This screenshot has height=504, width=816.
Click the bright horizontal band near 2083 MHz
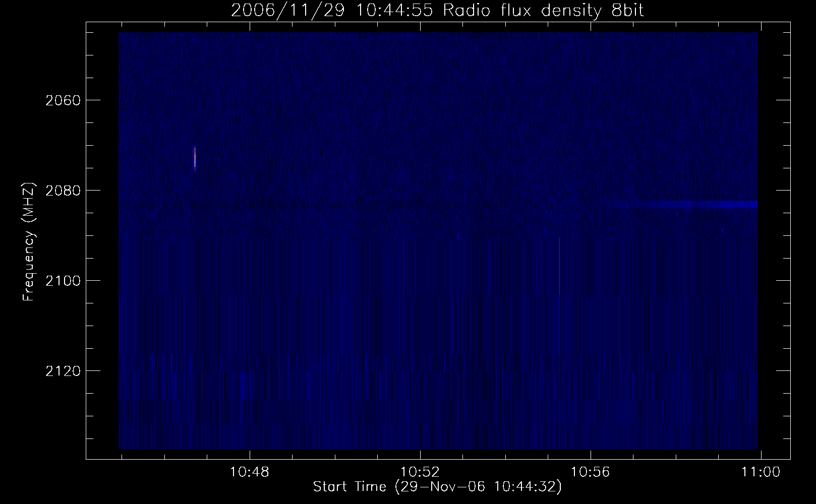point(691,204)
